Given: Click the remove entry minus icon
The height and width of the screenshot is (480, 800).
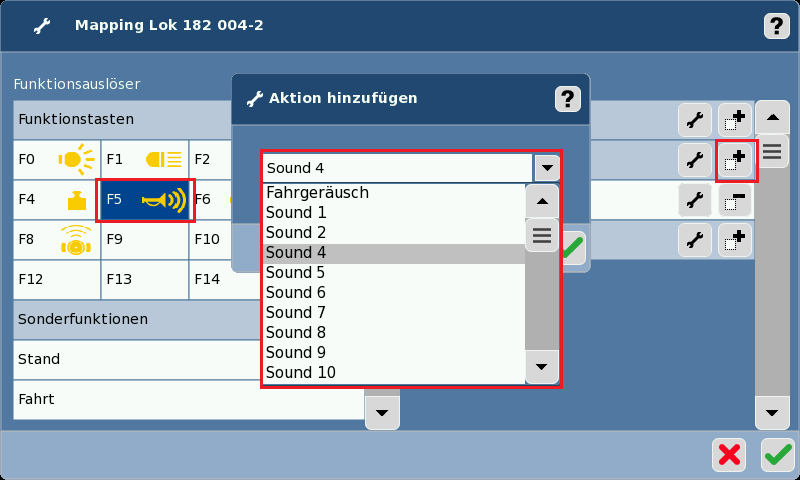Looking at the screenshot, I should (735, 200).
